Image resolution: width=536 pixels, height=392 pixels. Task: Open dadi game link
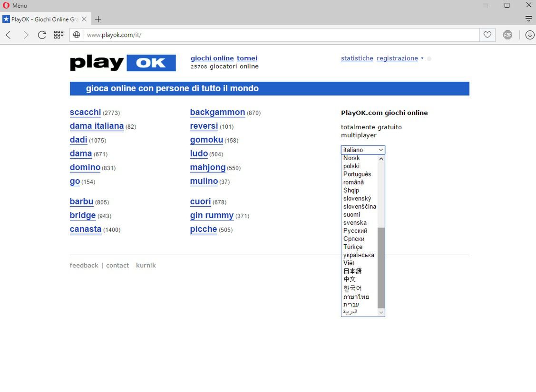pos(78,140)
